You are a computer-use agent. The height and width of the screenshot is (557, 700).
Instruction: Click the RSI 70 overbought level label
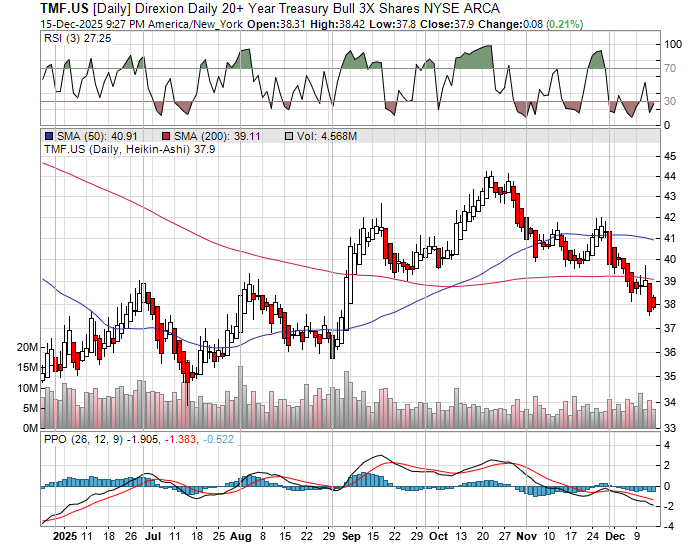pos(670,69)
